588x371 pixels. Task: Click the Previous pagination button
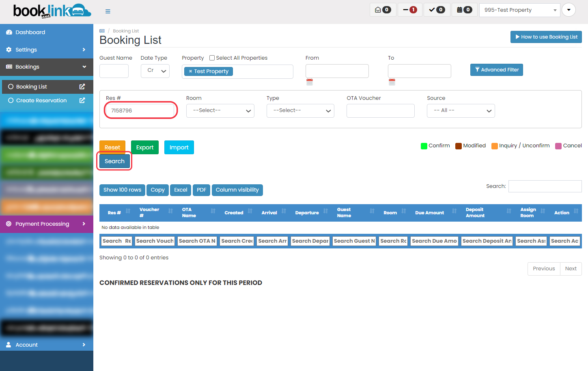pos(544,269)
